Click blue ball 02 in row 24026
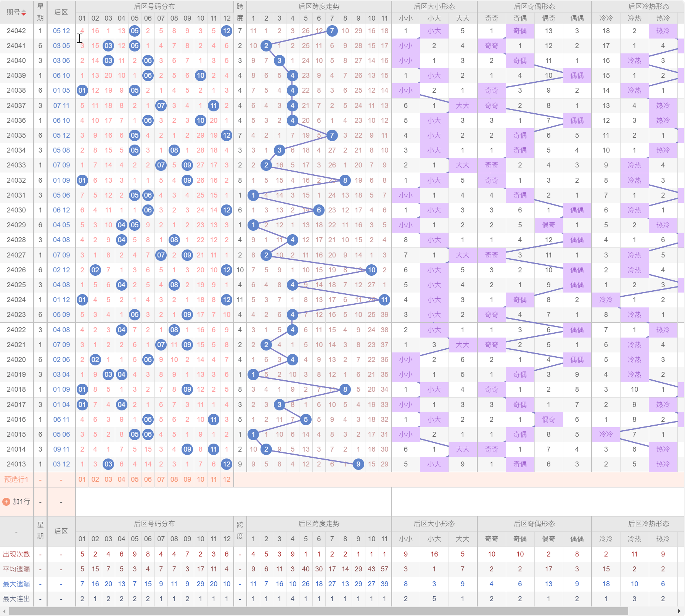The height and width of the screenshot is (616, 685). (x=95, y=270)
